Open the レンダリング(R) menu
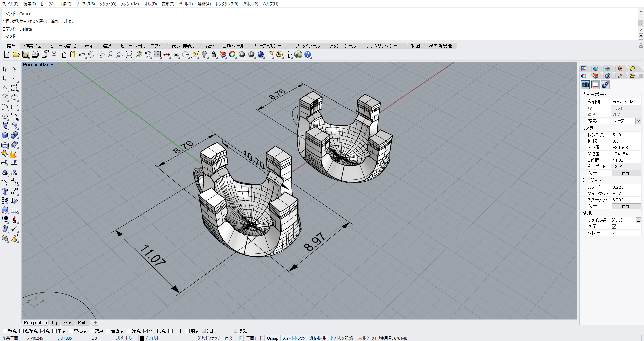The height and width of the screenshot is (341, 644). pyautogui.click(x=227, y=4)
